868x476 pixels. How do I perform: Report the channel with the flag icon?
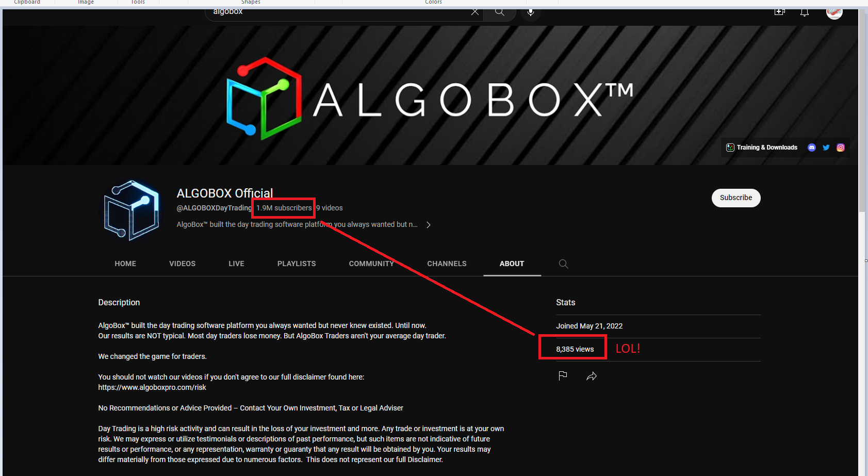pyautogui.click(x=563, y=376)
